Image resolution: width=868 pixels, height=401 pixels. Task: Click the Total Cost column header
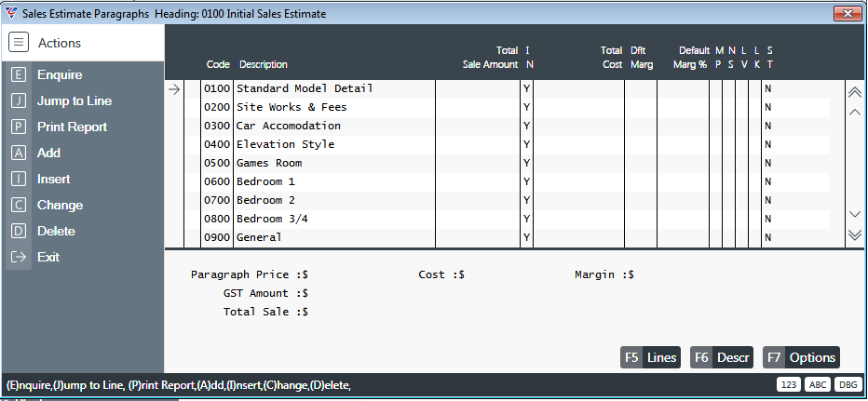(x=611, y=58)
